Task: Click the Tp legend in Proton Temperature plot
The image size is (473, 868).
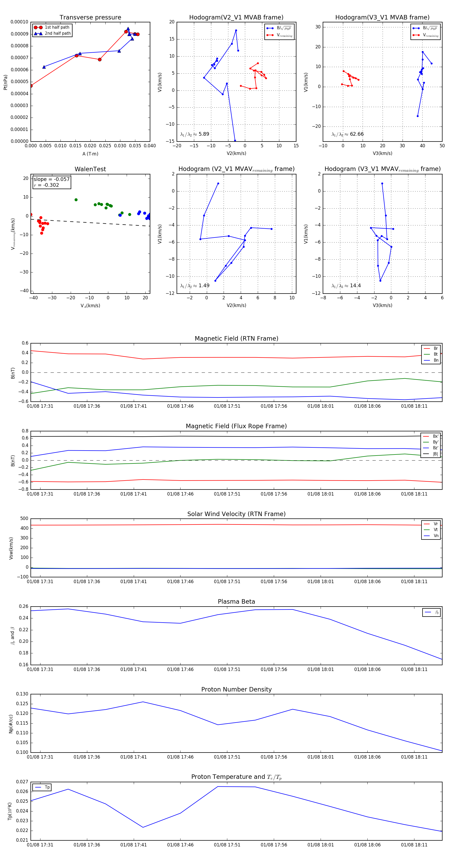Action: click(x=42, y=787)
